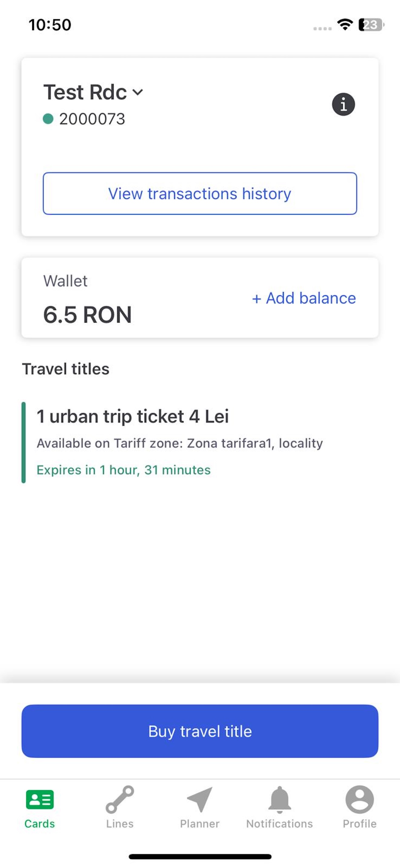Open the Lines route icon

tap(120, 800)
